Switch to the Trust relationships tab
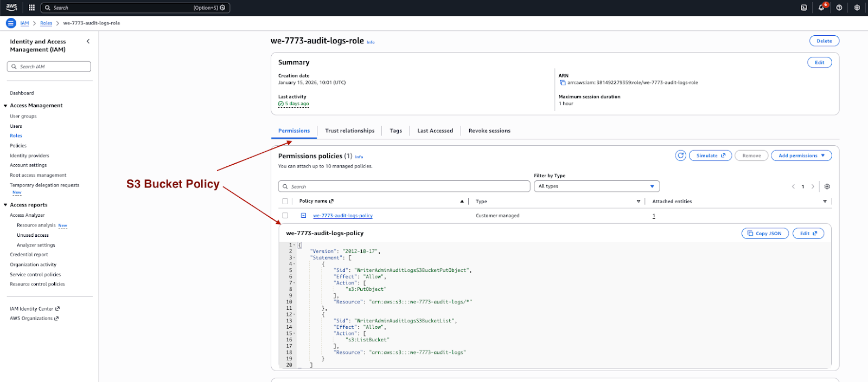868x382 pixels. click(x=350, y=131)
